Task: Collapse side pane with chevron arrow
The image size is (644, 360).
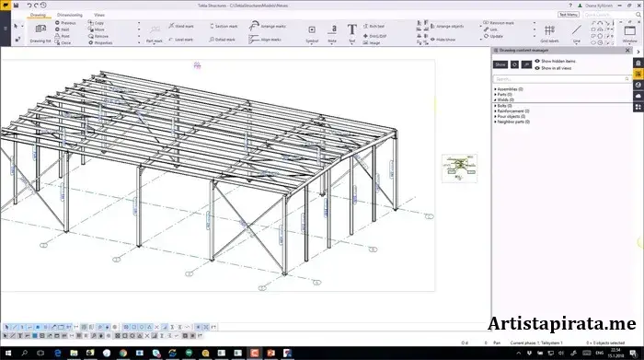Action: [x=638, y=52]
